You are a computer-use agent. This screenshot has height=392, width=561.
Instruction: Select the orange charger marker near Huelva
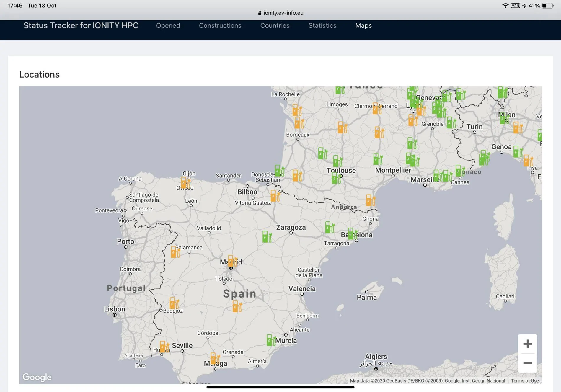(164, 347)
